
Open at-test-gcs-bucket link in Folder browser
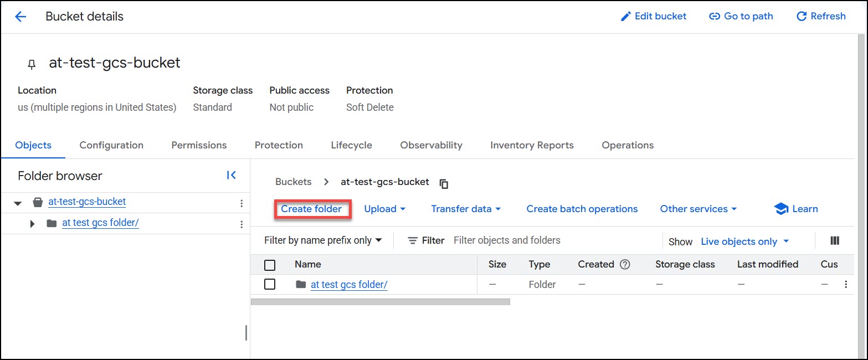tap(87, 202)
